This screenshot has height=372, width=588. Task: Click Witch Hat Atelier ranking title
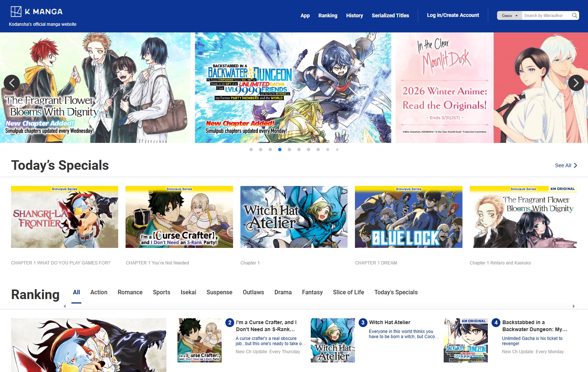(x=390, y=322)
